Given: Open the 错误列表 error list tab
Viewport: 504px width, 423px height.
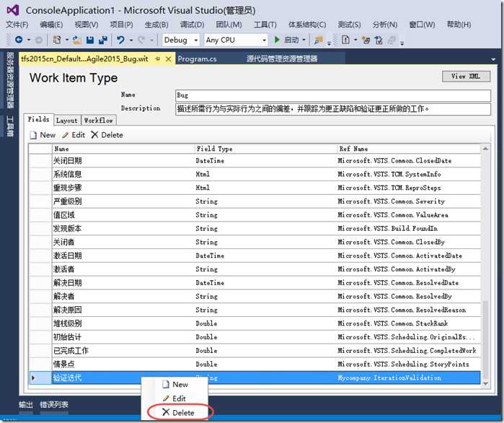Looking at the screenshot, I should coord(54,404).
